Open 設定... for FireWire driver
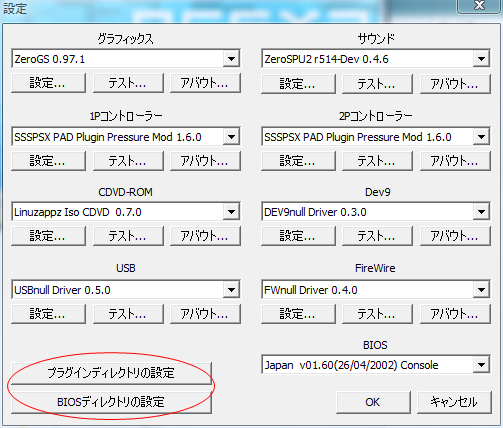 click(298, 314)
